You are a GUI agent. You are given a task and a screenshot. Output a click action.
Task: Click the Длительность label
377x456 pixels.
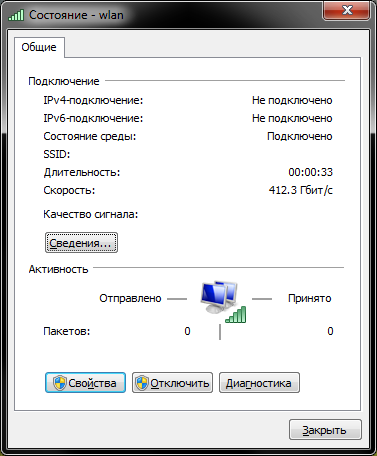click(82, 172)
